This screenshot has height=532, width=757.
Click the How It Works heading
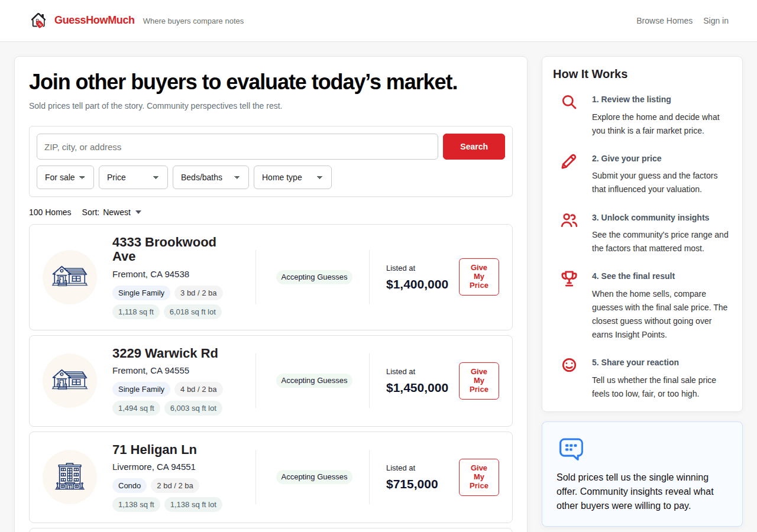coord(590,74)
